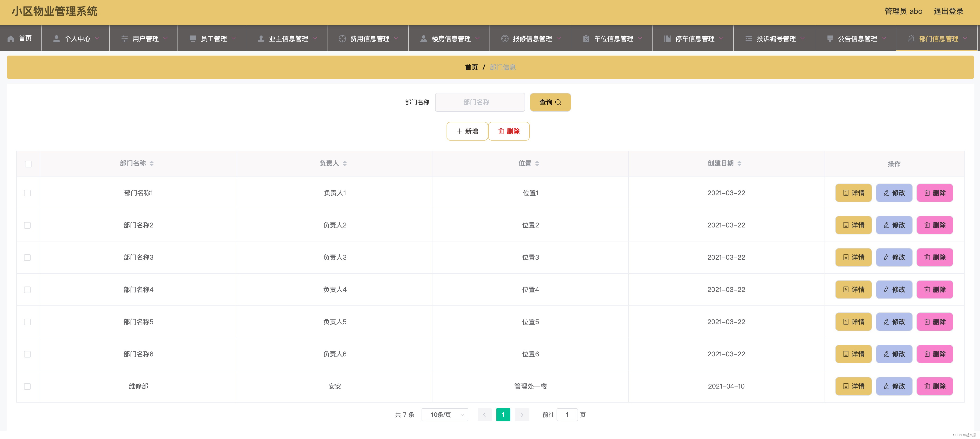Screen dimensions: 980x439
Task: Click the sort arrows on the 位置 column
Action: [x=537, y=164]
